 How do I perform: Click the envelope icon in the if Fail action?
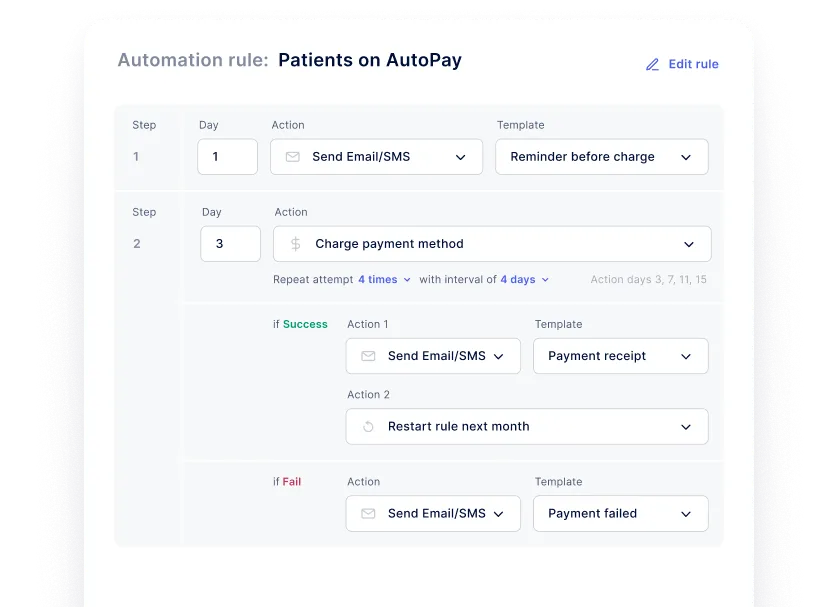[368, 513]
